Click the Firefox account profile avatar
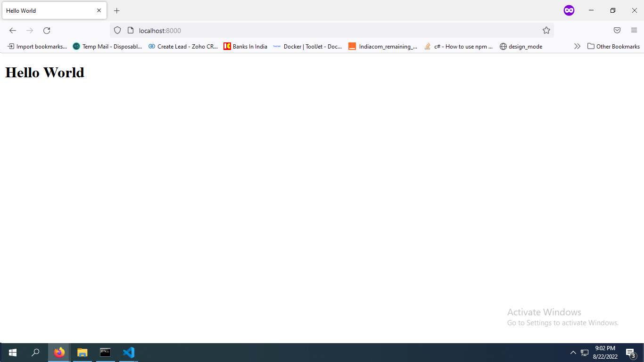Viewport: 644px width, 362px height. pos(569,10)
